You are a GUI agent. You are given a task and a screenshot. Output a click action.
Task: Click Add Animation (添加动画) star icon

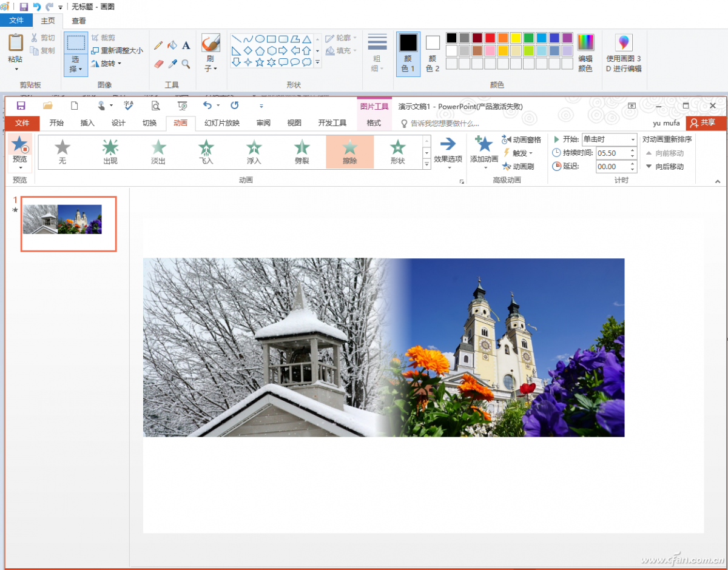[484, 145]
